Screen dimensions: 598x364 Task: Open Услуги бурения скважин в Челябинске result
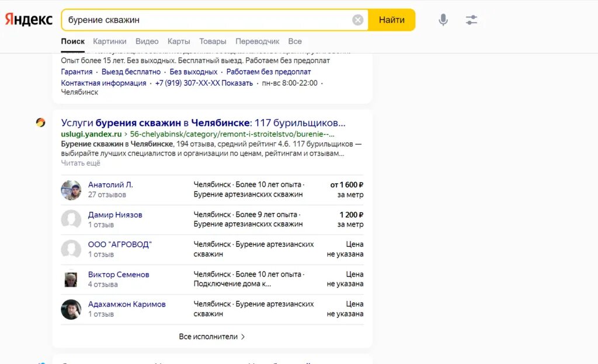click(x=203, y=123)
